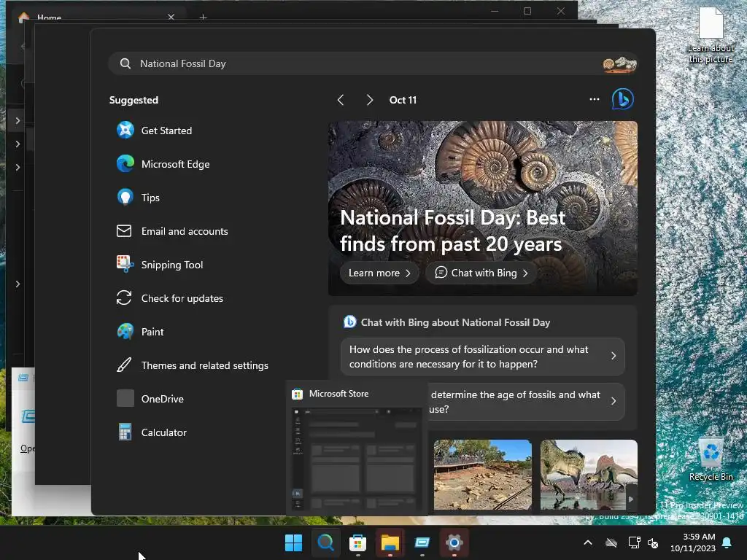The width and height of the screenshot is (747, 560).
Task: Click the notification bell in tray
Action: tap(727, 542)
